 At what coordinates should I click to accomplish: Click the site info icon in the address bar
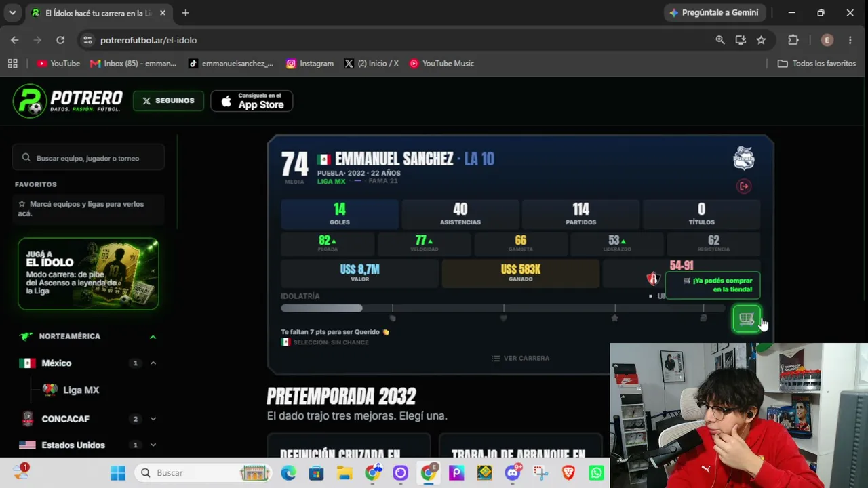pos(87,40)
